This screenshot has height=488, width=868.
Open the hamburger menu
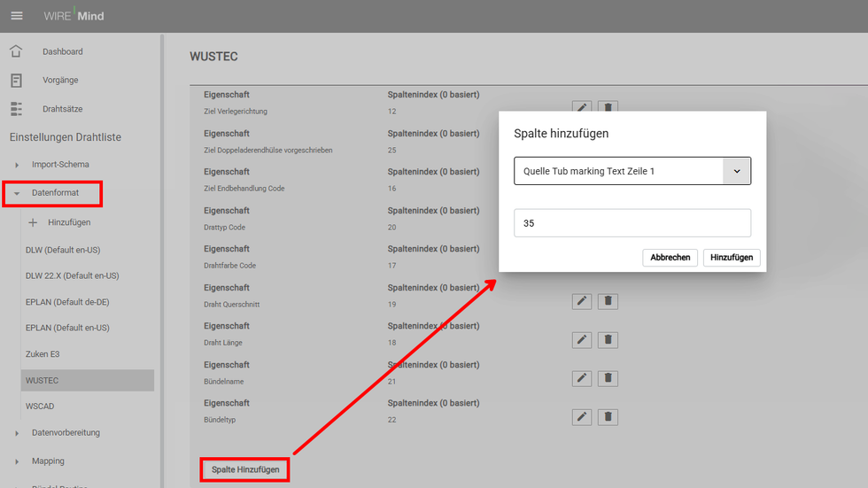click(x=17, y=16)
